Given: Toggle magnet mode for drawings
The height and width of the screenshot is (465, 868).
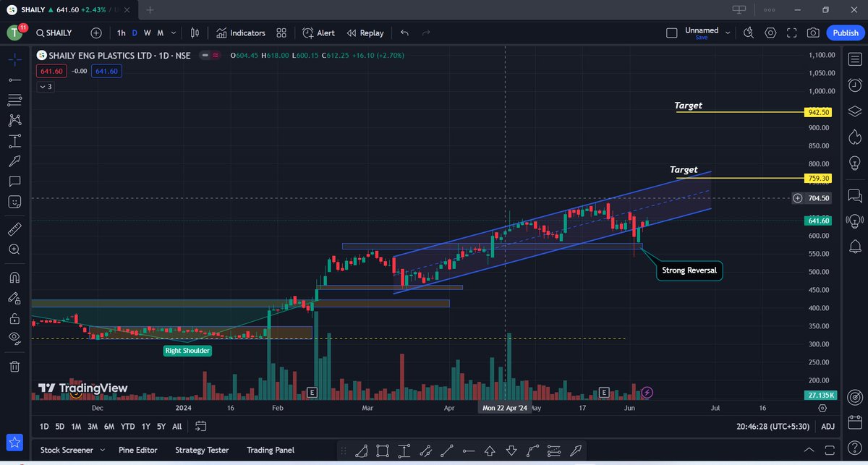Looking at the screenshot, I should point(14,277).
